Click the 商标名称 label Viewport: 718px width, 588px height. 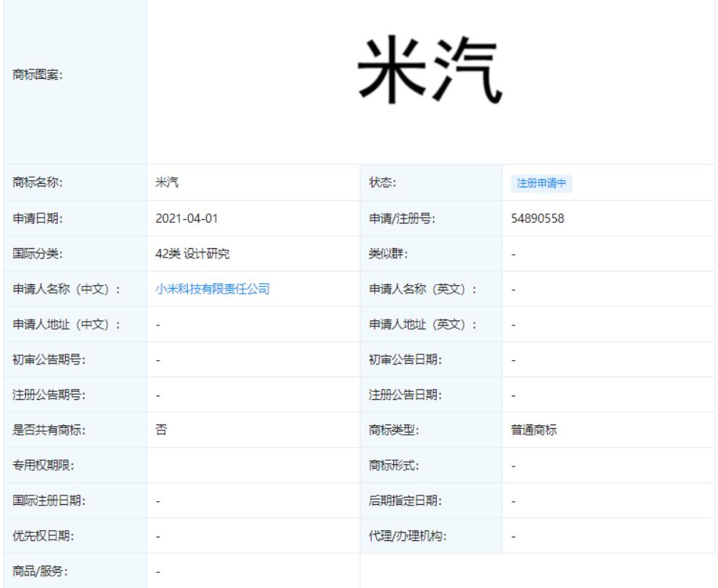tap(38, 182)
